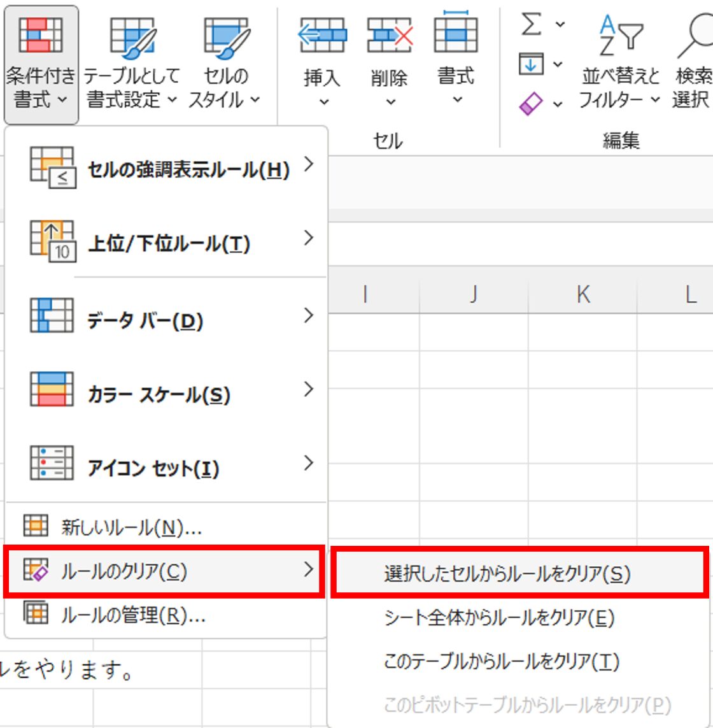Choose ルールのクリア(C) menu item
Screen dimensions: 713x728
click(165, 571)
